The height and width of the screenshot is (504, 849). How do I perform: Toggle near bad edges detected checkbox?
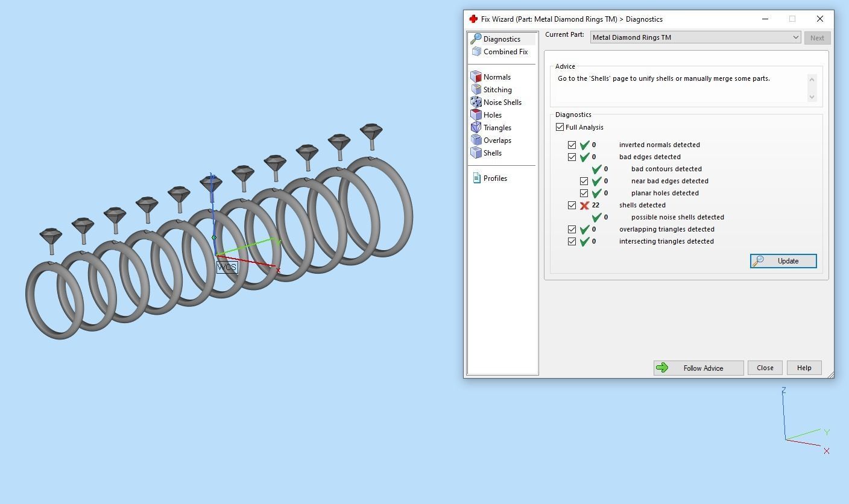(x=584, y=181)
